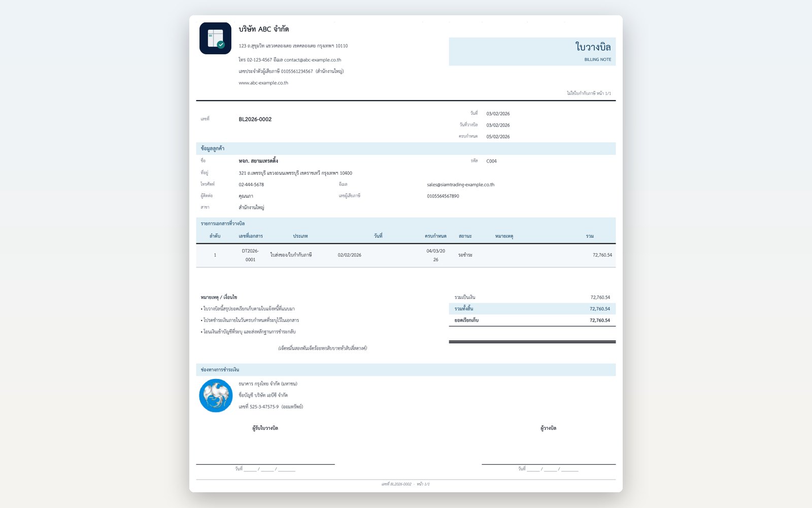Click the หมายเหตุ column header
This screenshot has height=508, width=812.
pyautogui.click(x=504, y=236)
